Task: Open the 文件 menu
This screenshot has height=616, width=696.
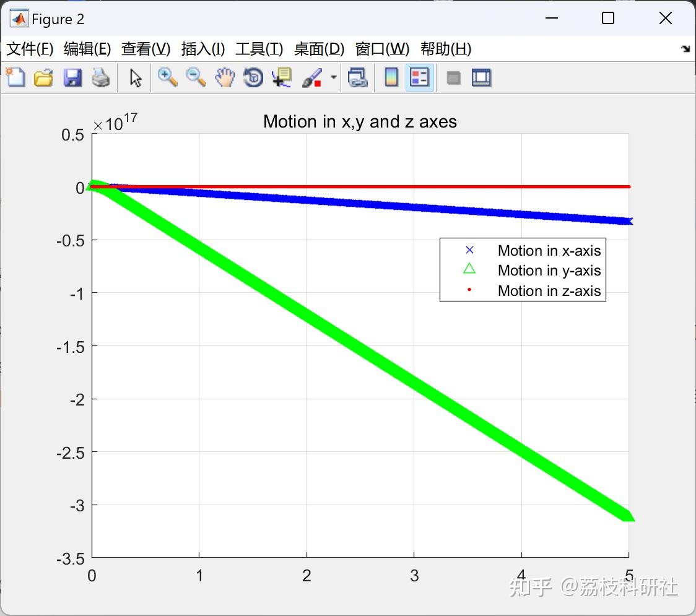Action: click(x=29, y=49)
